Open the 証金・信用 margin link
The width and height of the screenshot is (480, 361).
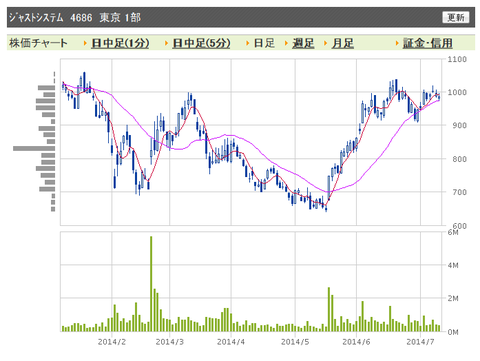click(x=428, y=43)
